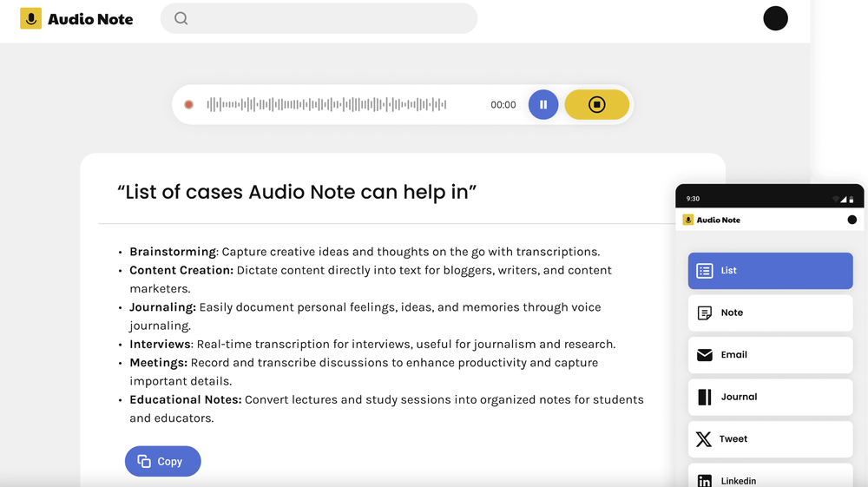Choose the Linkedin format option
The image size is (868, 487).
pyautogui.click(x=770, y=476)
